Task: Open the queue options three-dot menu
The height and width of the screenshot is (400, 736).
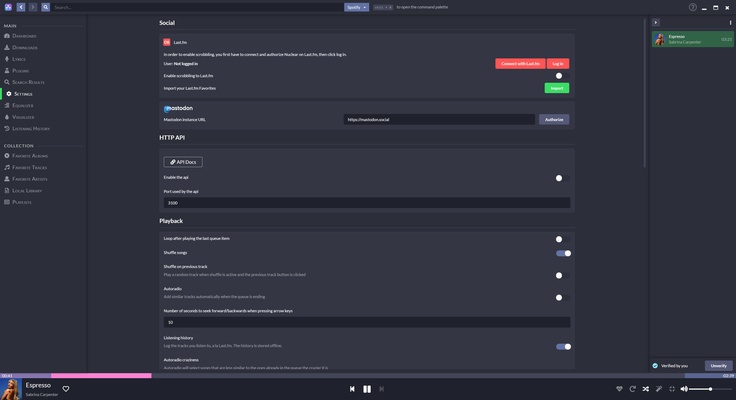Action: (x=730, y=23)
